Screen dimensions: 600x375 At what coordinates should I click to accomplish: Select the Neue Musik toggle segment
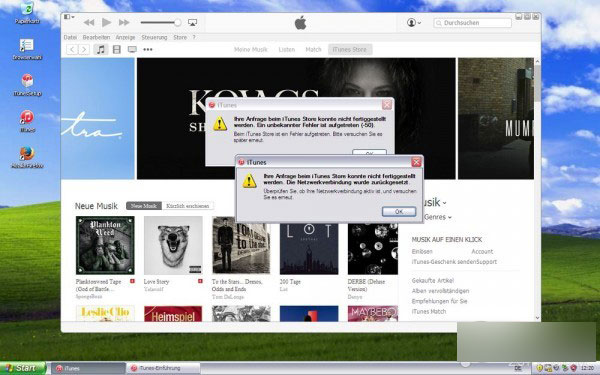point(144,206)
